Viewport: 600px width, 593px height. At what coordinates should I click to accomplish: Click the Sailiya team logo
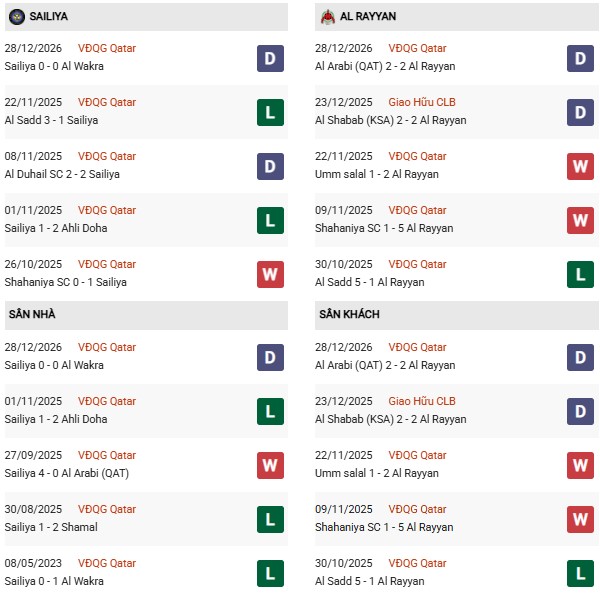click(x=16, y=16)
